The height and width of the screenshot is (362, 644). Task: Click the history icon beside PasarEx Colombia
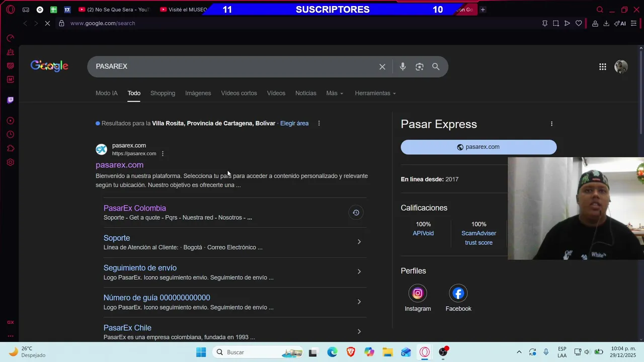click(356, 213)
